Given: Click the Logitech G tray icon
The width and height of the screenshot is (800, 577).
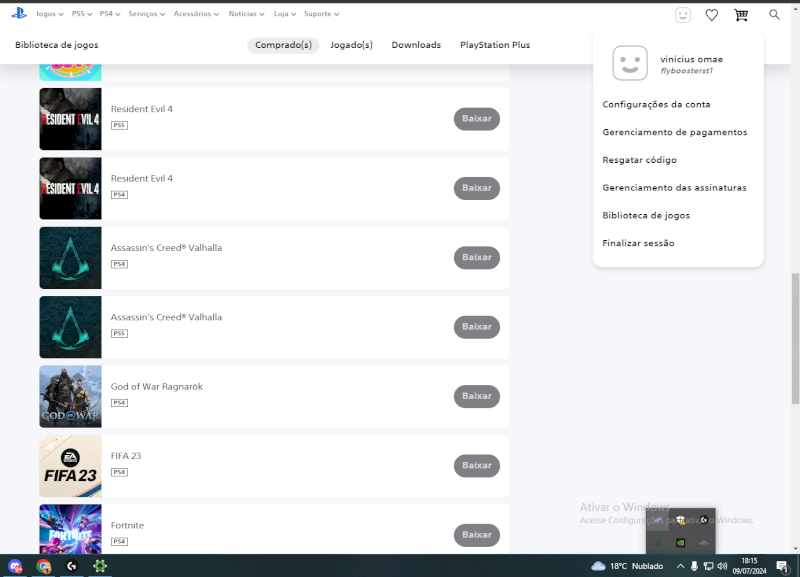Looking at the screenshot, I should coord(704,520).
